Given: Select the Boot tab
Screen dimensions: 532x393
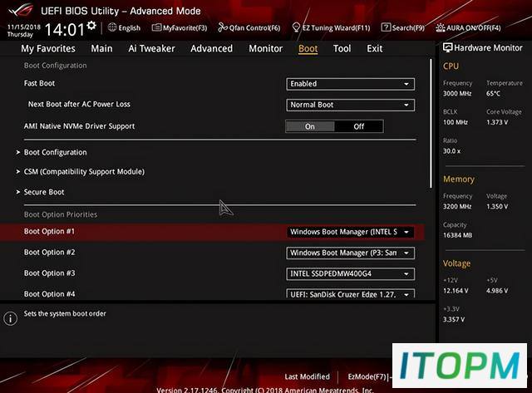Looking at the screenshot, I should click(308, 48).
